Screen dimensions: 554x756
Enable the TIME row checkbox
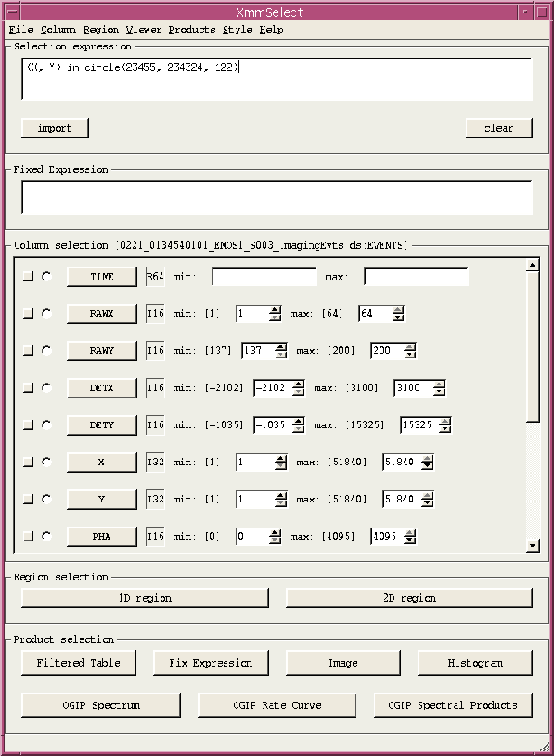29,276
